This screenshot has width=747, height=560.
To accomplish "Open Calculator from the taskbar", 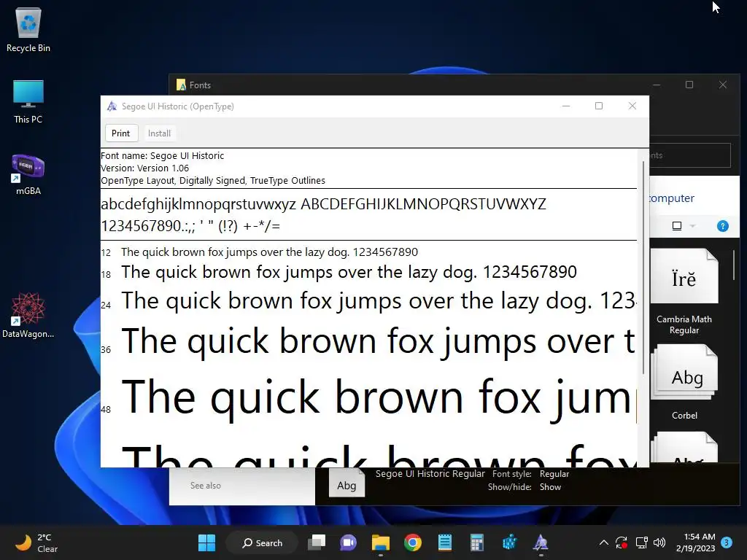I will (x=477, y=542).
